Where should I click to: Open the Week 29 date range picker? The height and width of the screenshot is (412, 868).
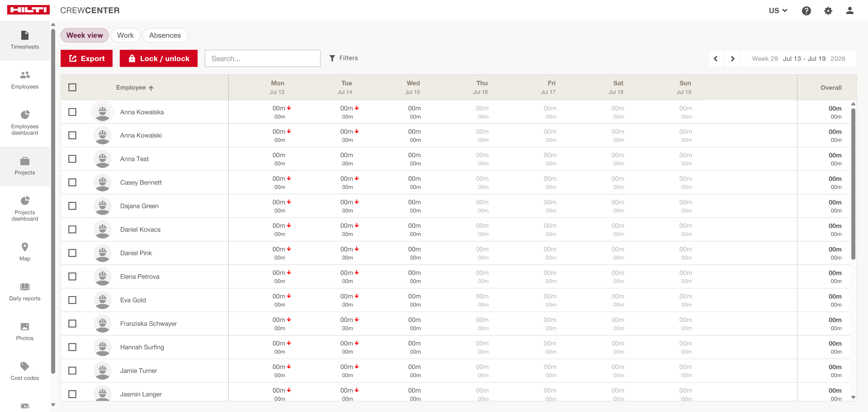pyautogui.click(x=798, y=59)
